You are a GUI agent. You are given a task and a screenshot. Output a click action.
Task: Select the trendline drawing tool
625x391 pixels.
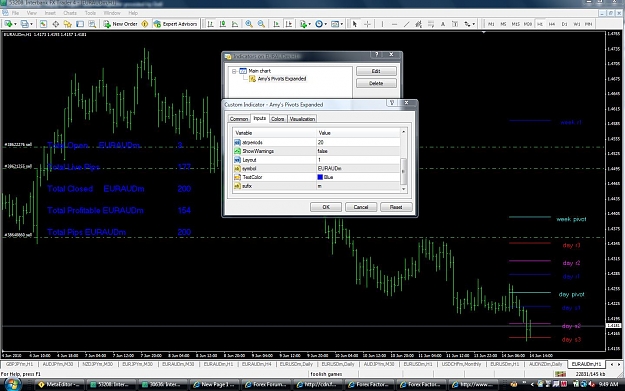pyautogui.click(x=407, y=24)
